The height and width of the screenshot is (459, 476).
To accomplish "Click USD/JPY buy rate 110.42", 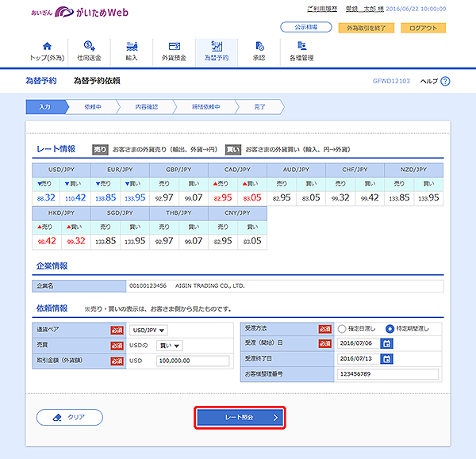I will point(75,198).
